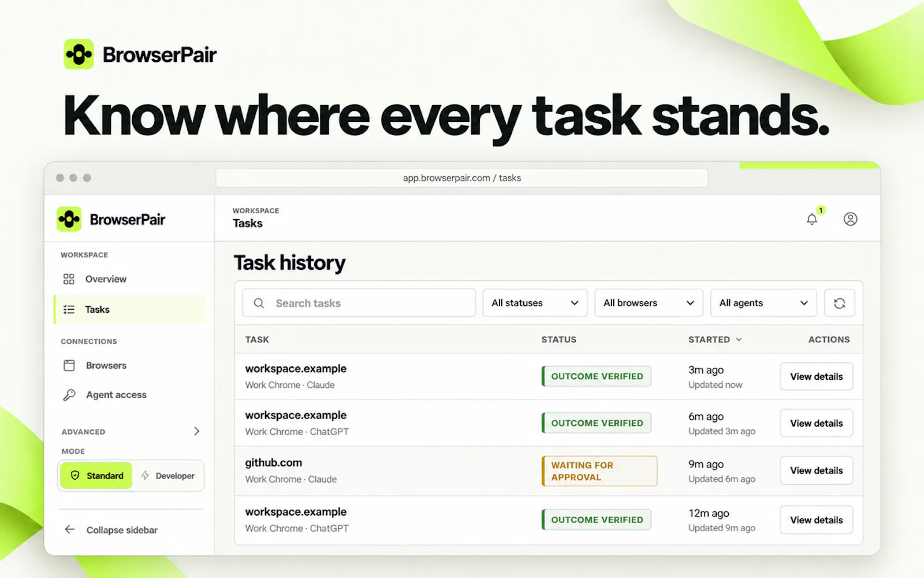
Task: Open the All statuses dropdown
Action: pyautogui.click(x=535, y=303)
